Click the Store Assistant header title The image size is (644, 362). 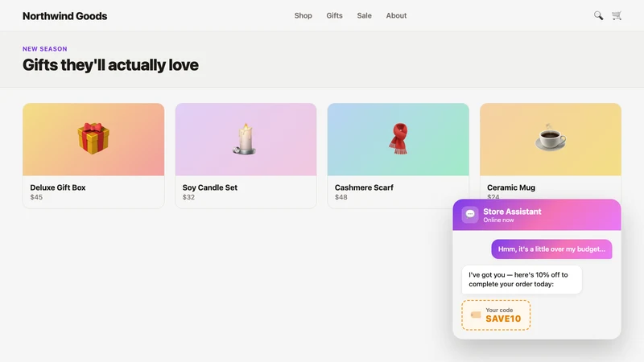[512, 212]
